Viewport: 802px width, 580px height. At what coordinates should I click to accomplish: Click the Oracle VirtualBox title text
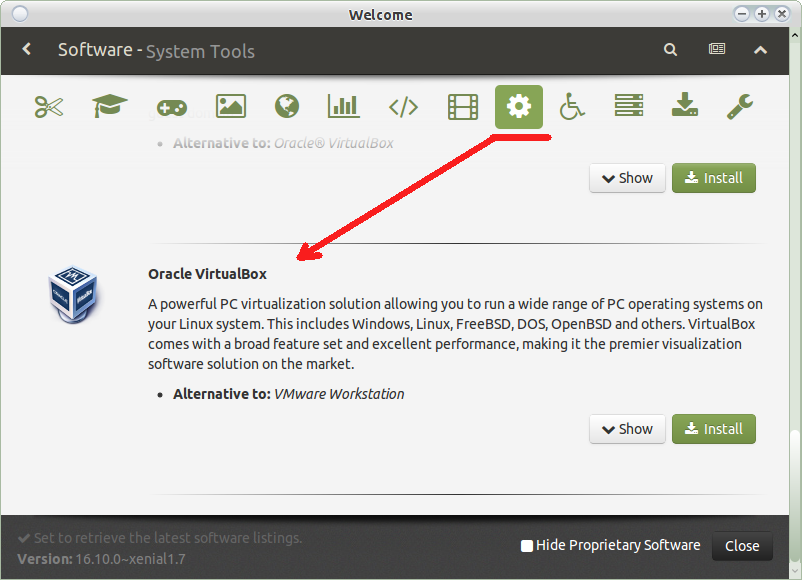click(208, 274)
